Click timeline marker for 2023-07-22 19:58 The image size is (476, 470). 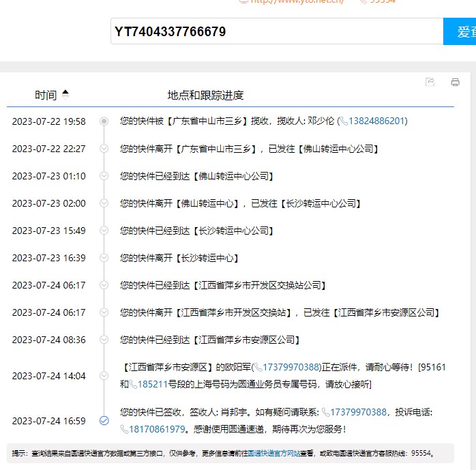(x=104, y=121)
